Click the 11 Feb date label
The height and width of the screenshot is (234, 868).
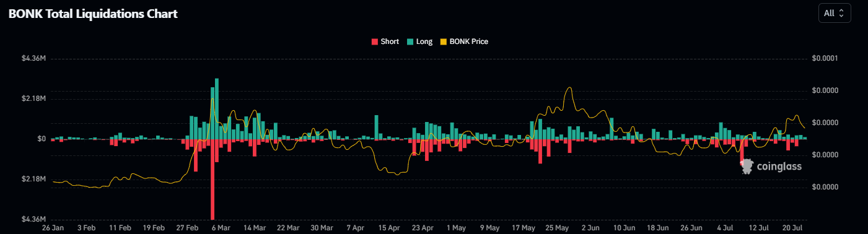click(x=120, y=228)
